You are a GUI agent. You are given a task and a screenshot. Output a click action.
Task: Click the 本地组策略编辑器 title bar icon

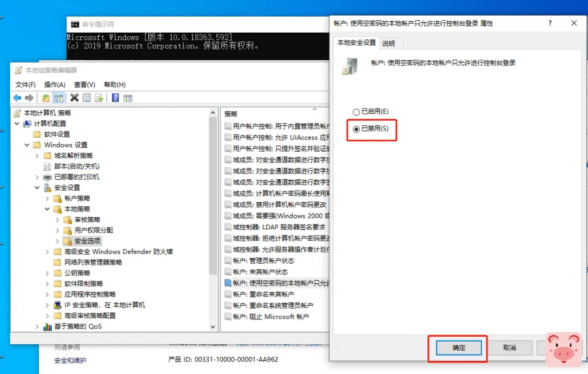pos(18,70)
